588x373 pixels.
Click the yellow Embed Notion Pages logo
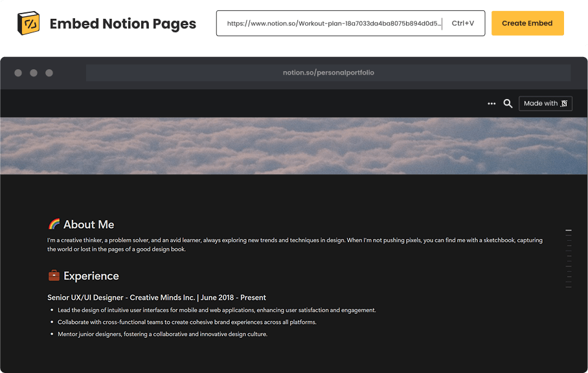click(x=28, y=23)
